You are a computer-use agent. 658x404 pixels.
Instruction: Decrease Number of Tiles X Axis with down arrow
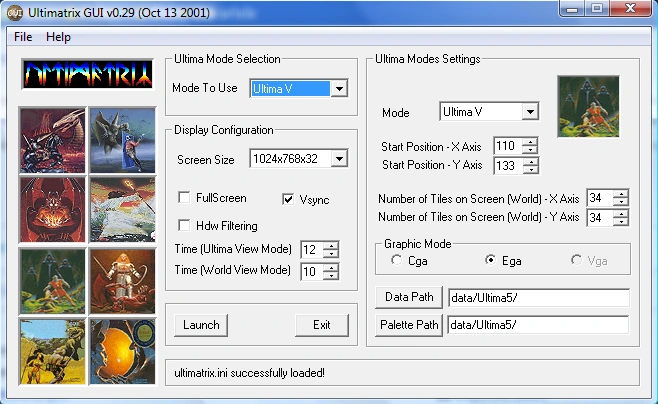tap(621, 201)
